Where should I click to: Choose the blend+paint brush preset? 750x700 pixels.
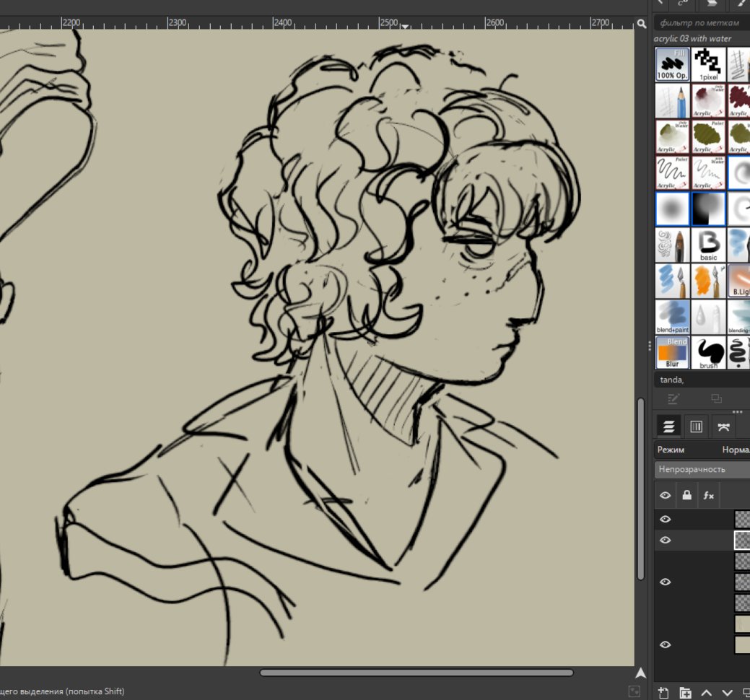[672, 317]
